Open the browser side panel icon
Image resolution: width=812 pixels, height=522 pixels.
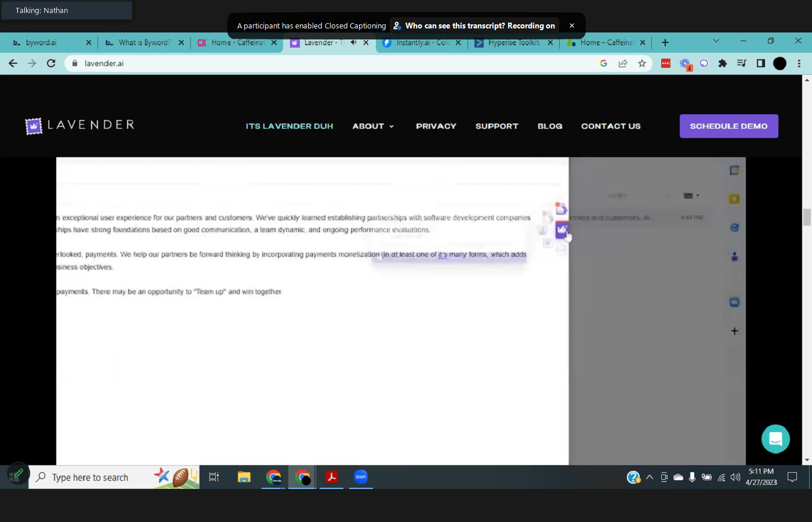[x=761, y=63]
